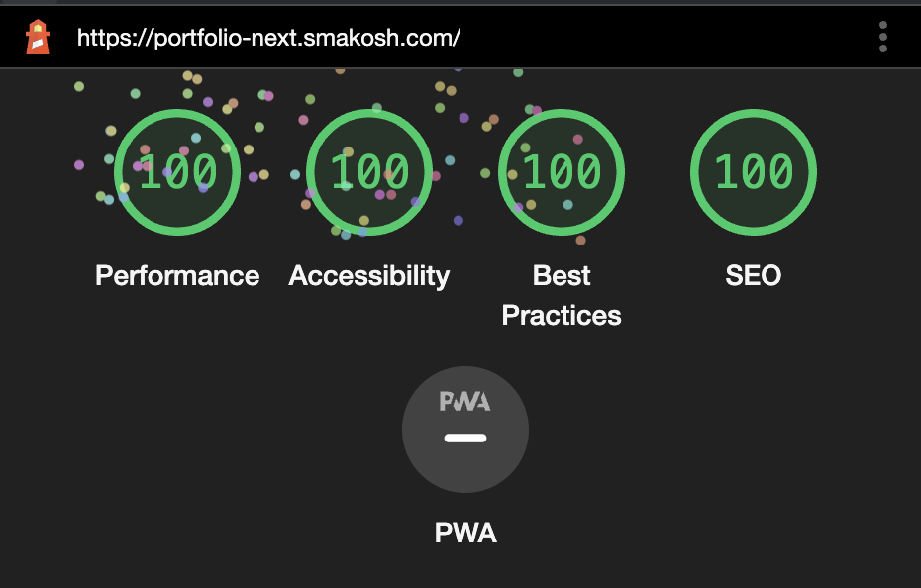Click the Lighthouse logo icon

[x=38, y=38]
